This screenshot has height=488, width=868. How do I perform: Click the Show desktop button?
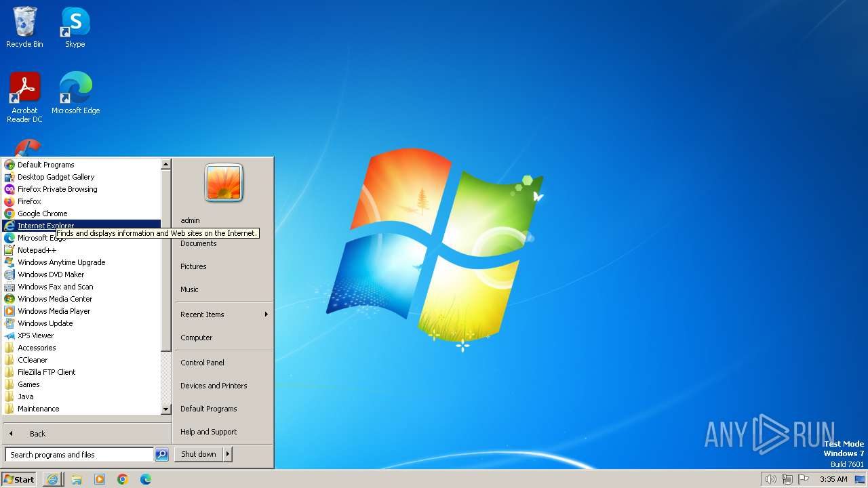pyautogui.click(x=860, y=479)
